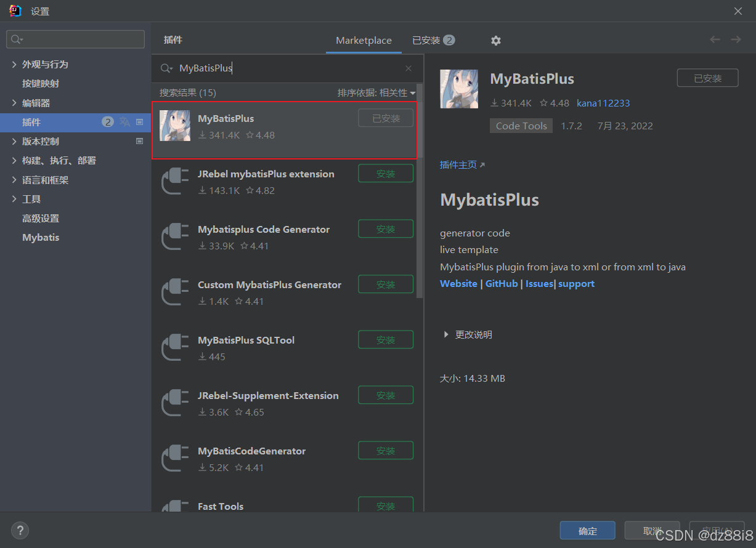The width and height of the screenshot is (756, 548).
Task: Install Custom MybatisPlus Generator
Action: [386, 284]
